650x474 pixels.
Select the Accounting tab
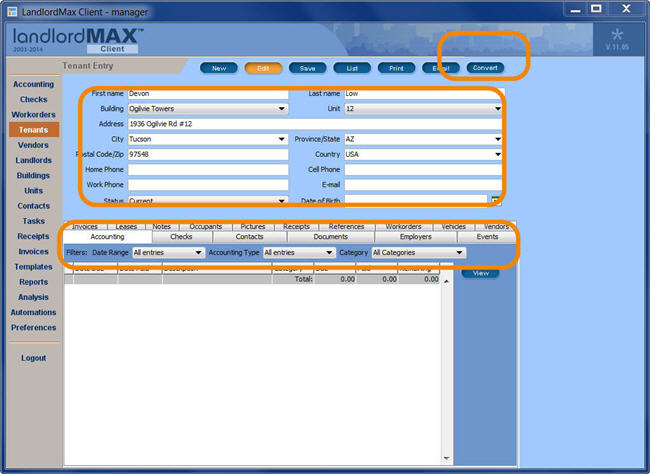[x=107, y=237]
